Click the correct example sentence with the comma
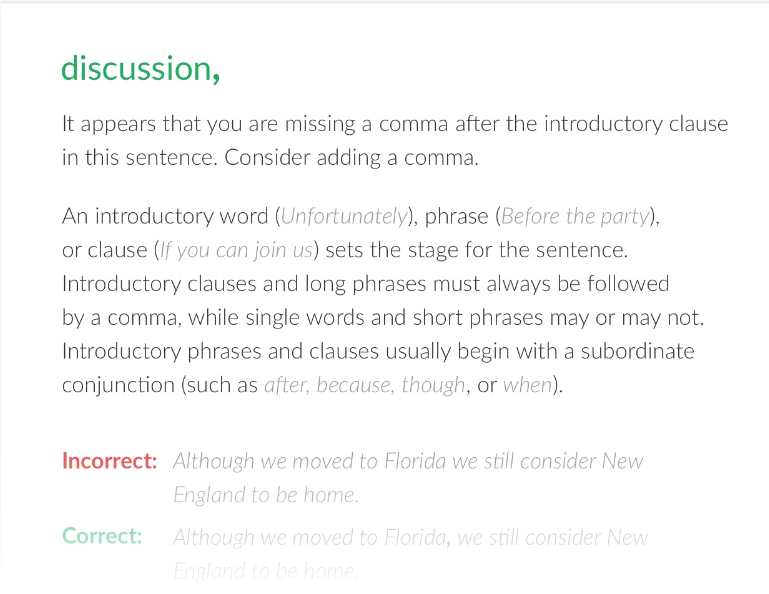Image resolution: width=769 pixels, height=594 pixels. tap(410, 554)
